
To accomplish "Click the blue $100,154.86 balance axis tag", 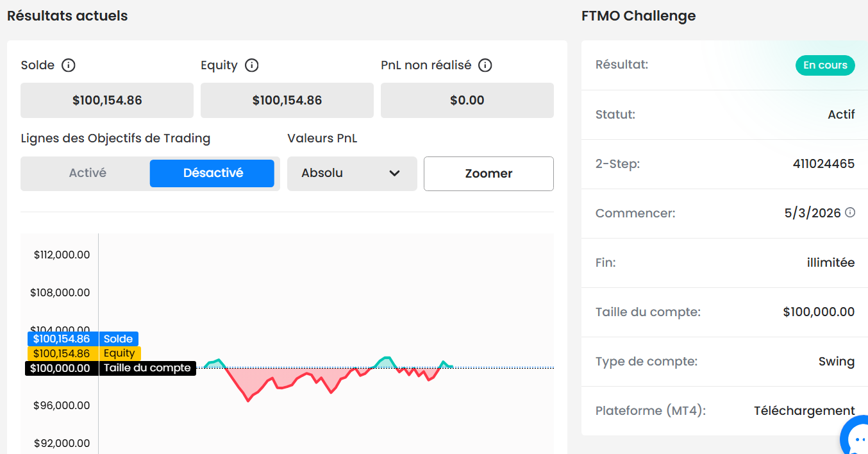I will (62, 339).
